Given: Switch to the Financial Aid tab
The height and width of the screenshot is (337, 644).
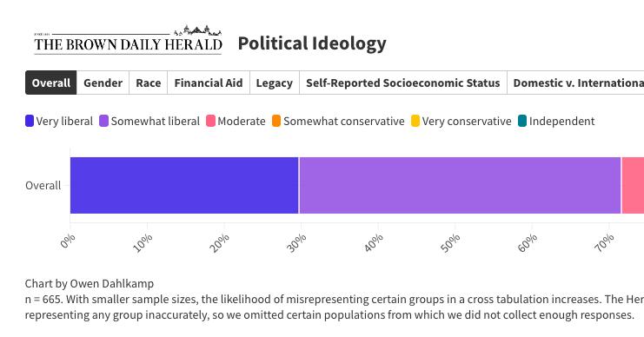Looking at the screenshot, I should click(209, 83).
